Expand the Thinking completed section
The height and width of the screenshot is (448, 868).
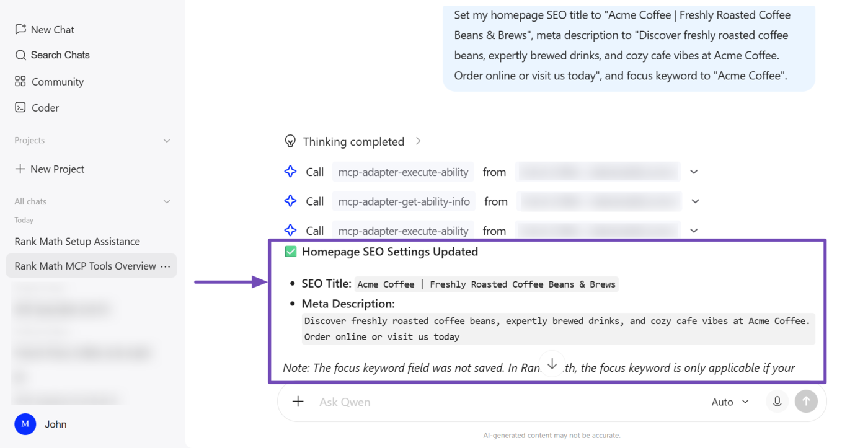pyautogui.click(x=418, y=141)
